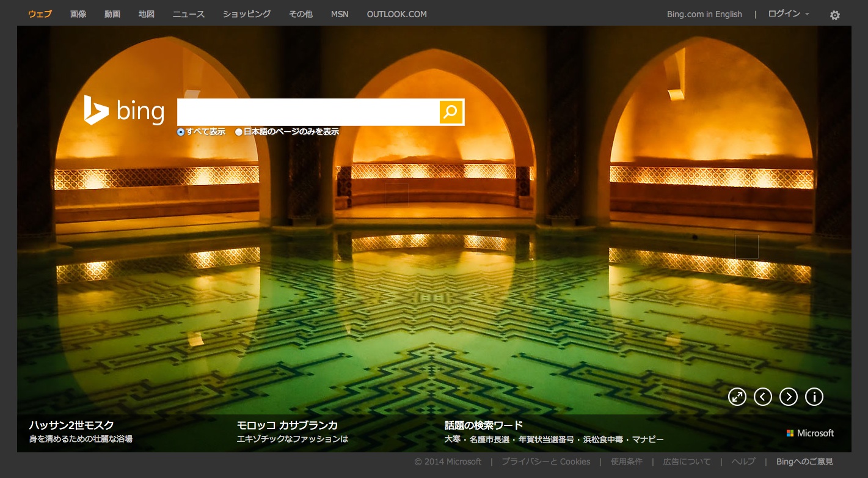Open the settings gear icon
This screenshot has width=868, height=478.
point(834,15)
